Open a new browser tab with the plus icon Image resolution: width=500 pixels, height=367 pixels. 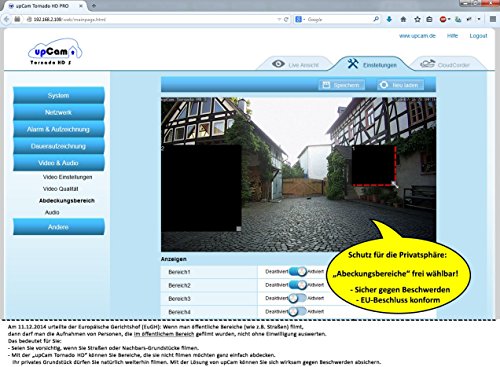point(94,6)
